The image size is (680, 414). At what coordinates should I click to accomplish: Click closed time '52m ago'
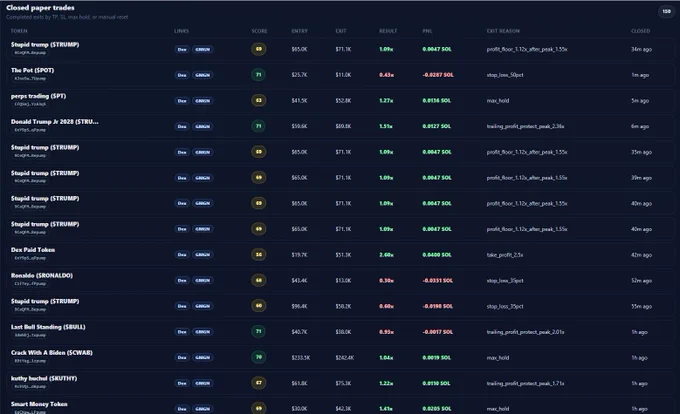pyautogui.click(x=641, y=280)
